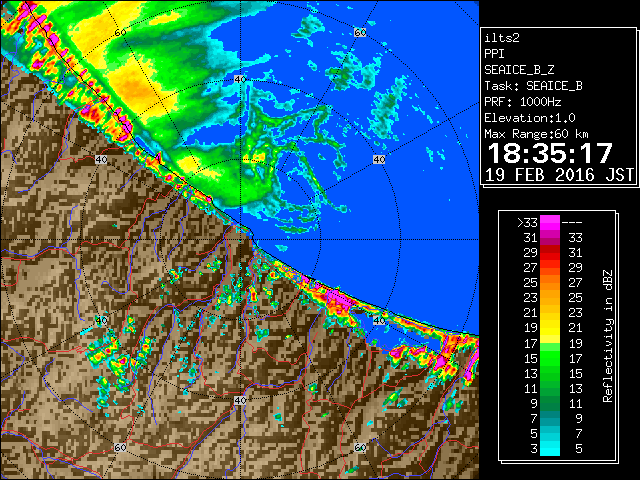Click the '---' legend label
The height and width of the screenshot is (480, 640).
click(x=572, y=223)
